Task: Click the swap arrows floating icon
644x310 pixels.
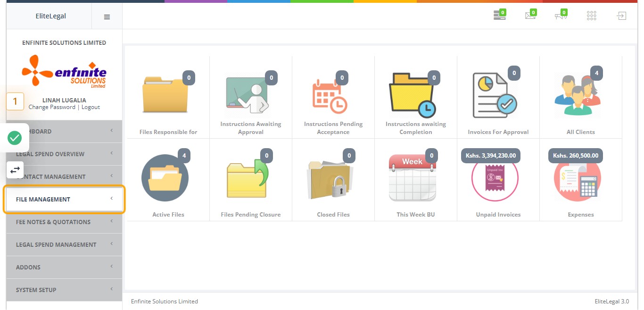Action: [15, 169]
